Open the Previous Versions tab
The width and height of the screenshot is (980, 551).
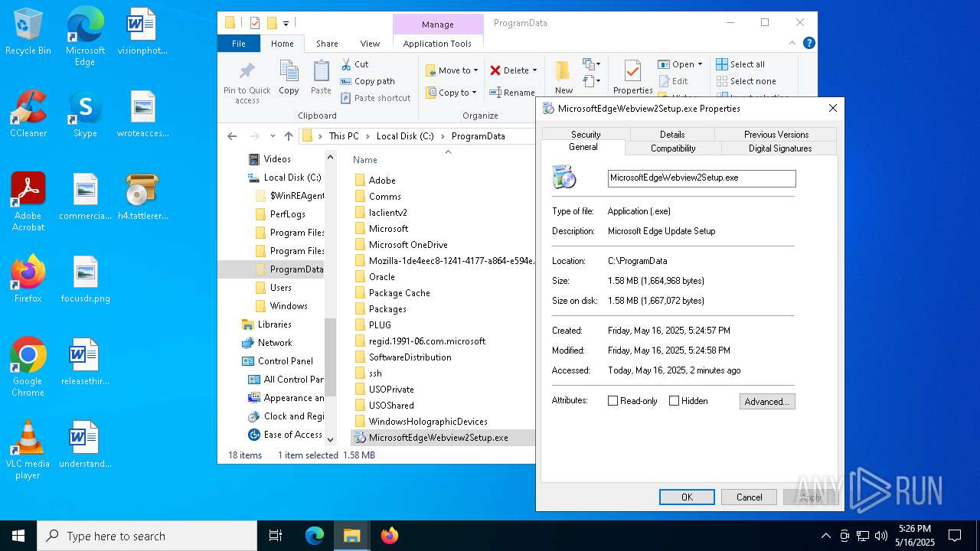[x=776, y=134]
